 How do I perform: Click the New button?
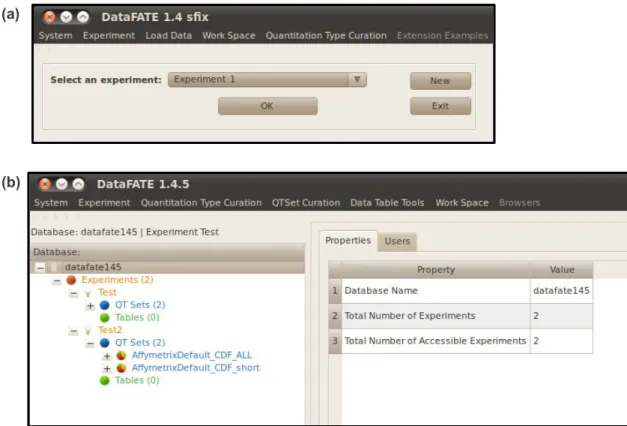point(440,81)
